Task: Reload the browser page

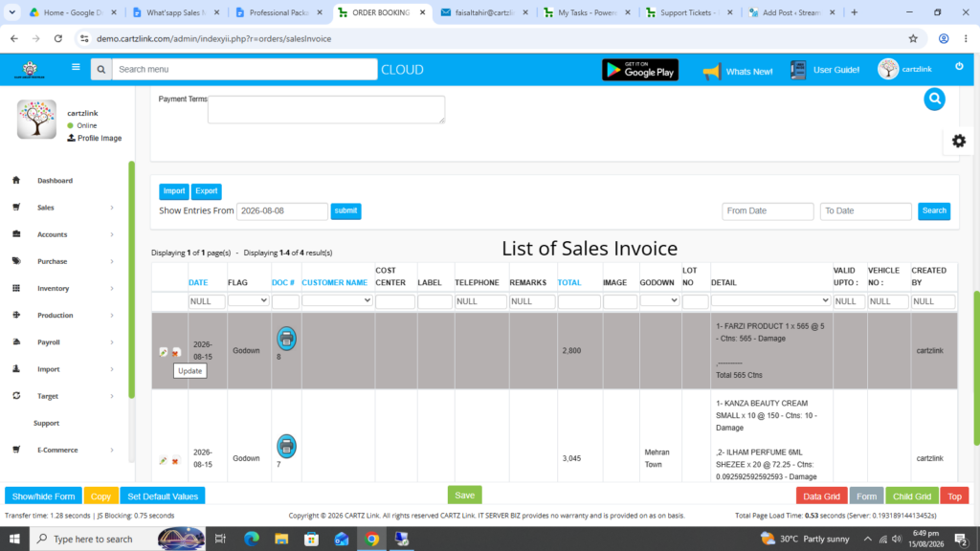Action: point(58,38)
